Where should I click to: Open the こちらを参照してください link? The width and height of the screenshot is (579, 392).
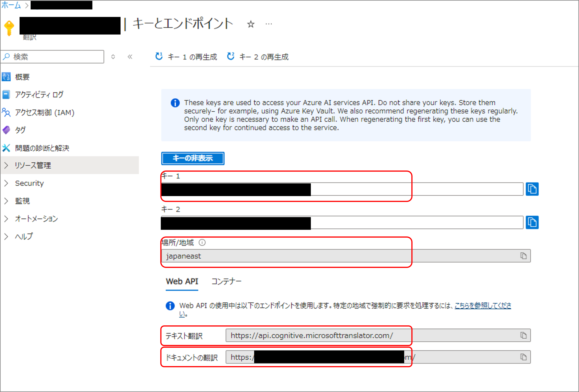pyautogui.click(x=483, y=306)
